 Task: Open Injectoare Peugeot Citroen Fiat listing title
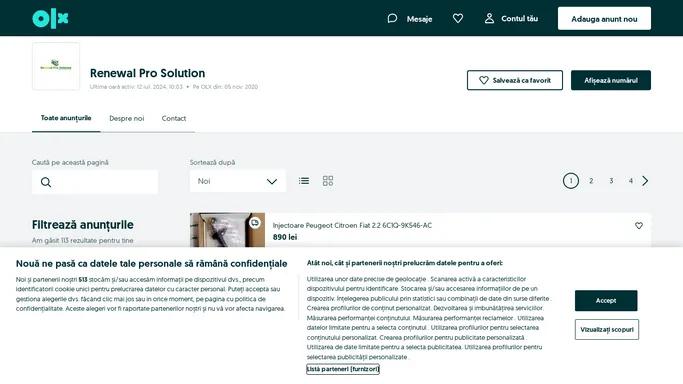pos(352,225)
